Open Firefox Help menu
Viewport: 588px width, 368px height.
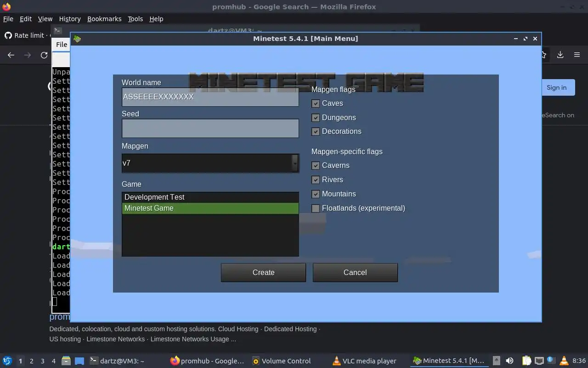[156, 19]
